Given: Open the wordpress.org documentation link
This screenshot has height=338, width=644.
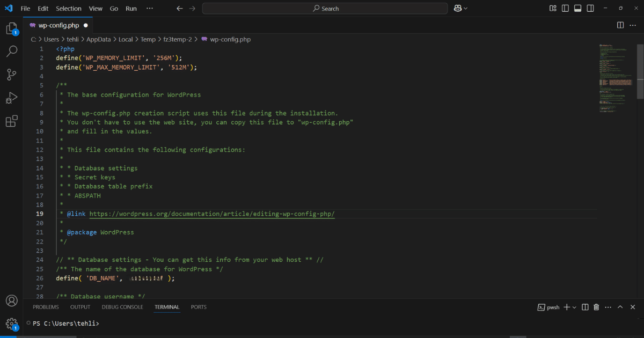Looking at the screenshot, I should click(212, 214).
